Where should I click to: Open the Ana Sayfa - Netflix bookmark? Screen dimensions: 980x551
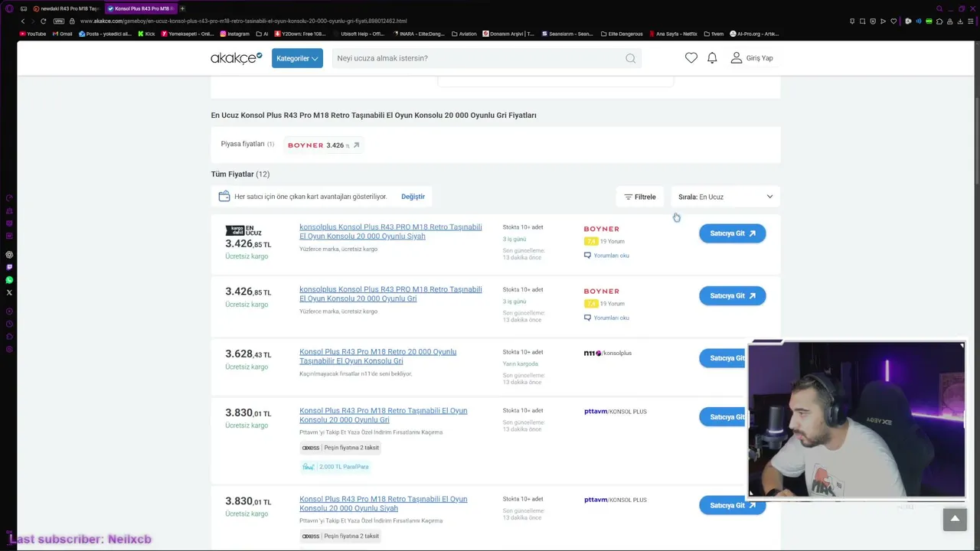coord(673,34)
